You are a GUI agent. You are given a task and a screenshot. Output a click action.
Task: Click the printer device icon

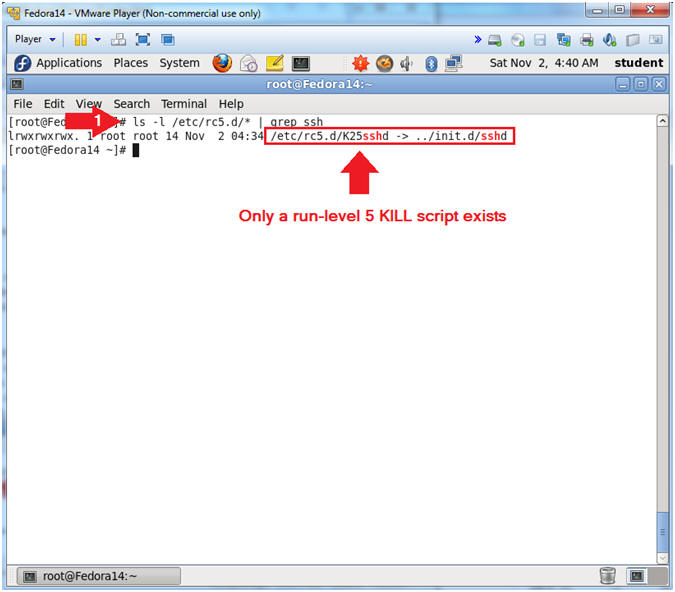586,40
